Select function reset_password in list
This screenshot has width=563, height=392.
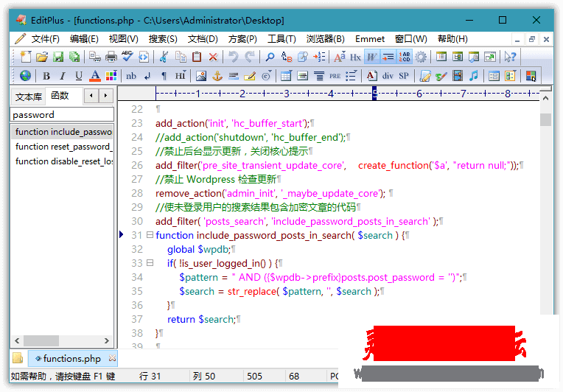(x=62, y=147)
